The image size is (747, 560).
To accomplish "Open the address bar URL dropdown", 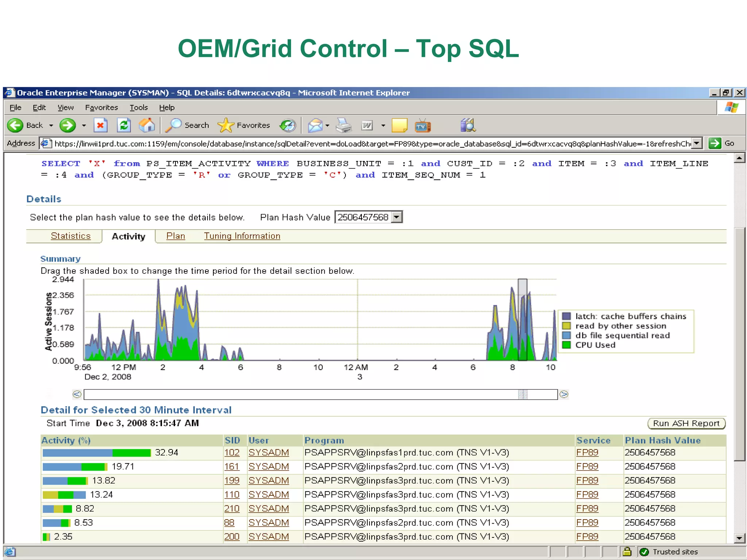I will (697, 143).
